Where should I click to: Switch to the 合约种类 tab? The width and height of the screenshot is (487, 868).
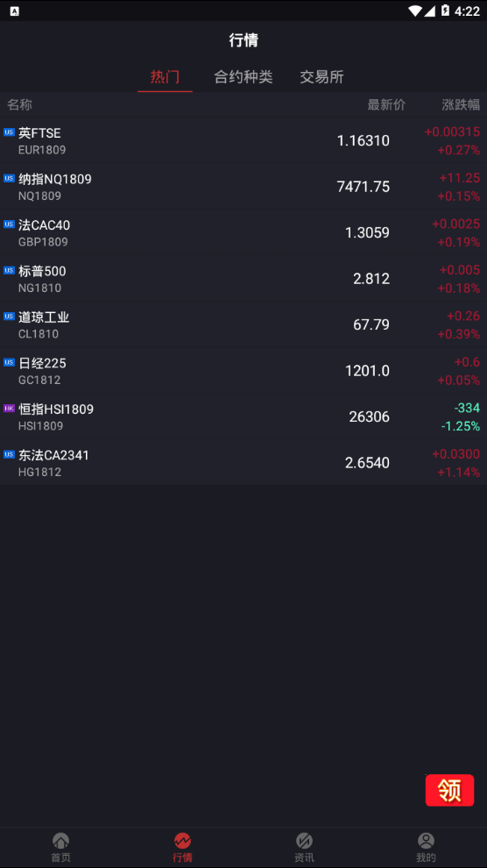tap(243, 77)
